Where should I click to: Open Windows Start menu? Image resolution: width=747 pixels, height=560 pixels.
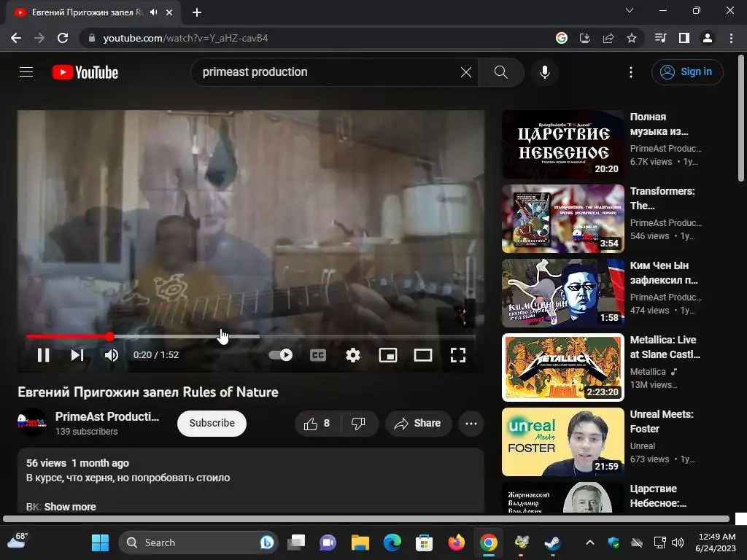tap(100, 542)
